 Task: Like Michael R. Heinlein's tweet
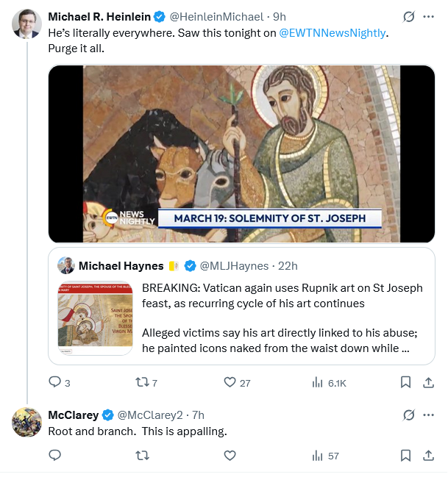230,382
